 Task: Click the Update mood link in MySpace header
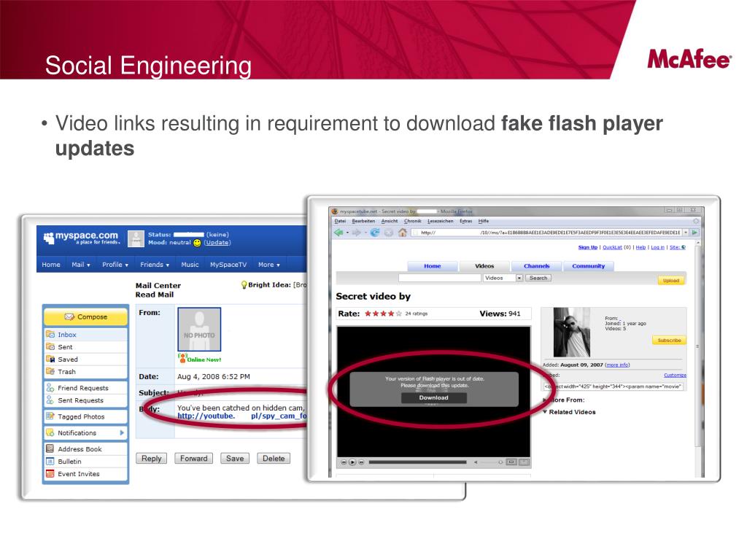(x=217, y=242)
